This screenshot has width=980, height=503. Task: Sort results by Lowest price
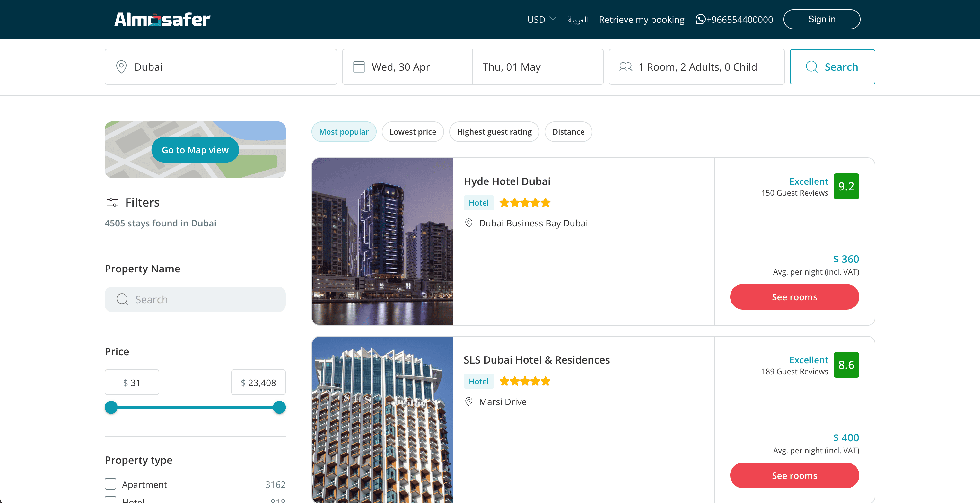click(x=412, y=132)
